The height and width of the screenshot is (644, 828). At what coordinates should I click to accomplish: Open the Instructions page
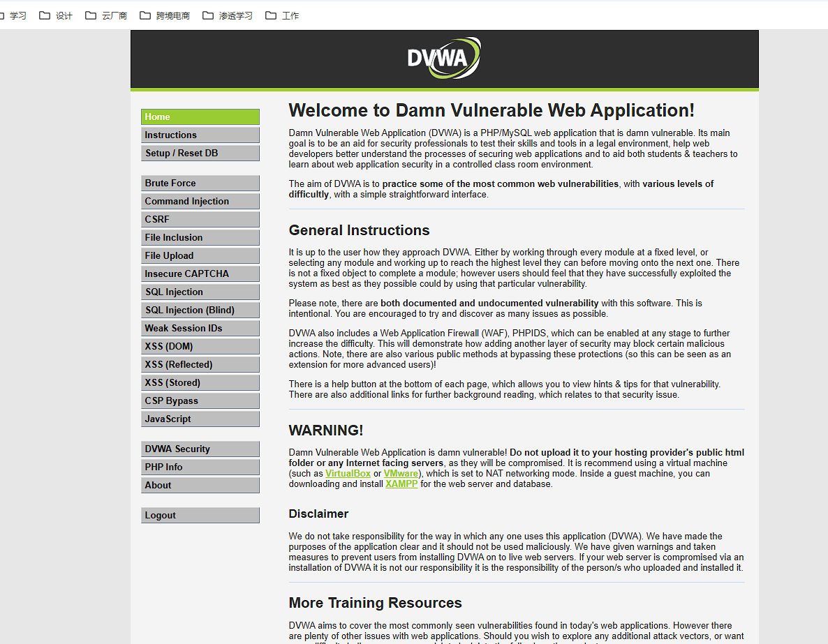point(200,135)
